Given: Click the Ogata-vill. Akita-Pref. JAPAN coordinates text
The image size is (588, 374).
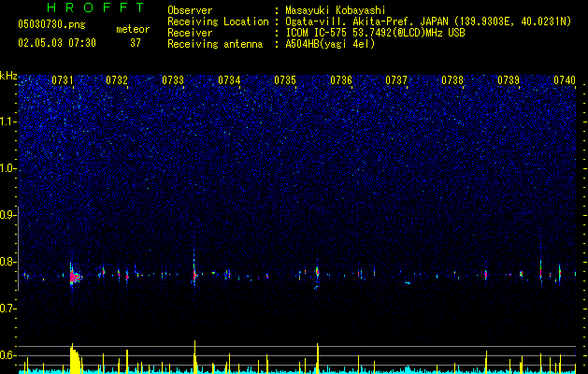Looking at the screenshot, I should pos(428,22).
